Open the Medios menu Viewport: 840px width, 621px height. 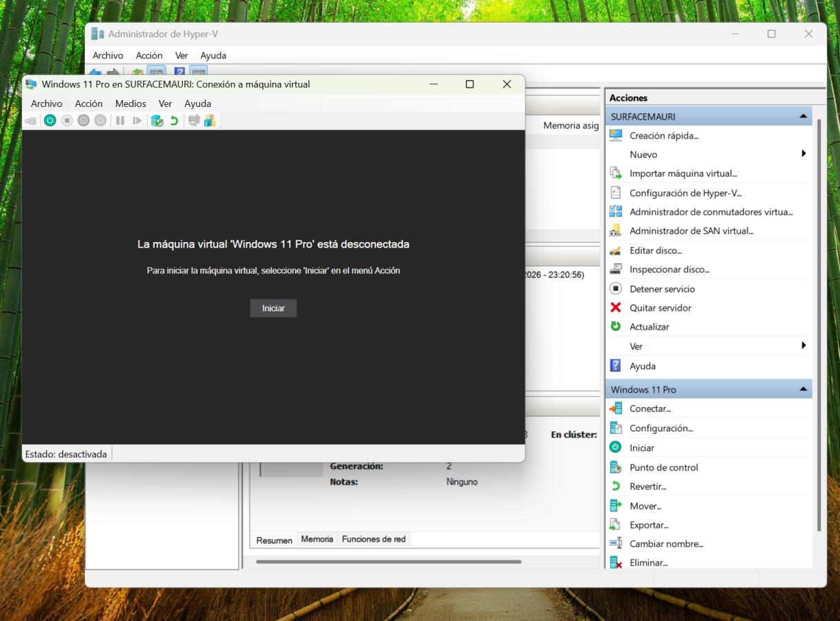point(130,103)
